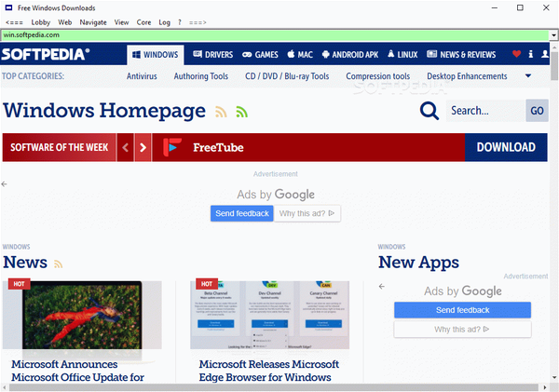Click the orange RSS feed icon beside Windows Homepage

(x=221, y=113)
